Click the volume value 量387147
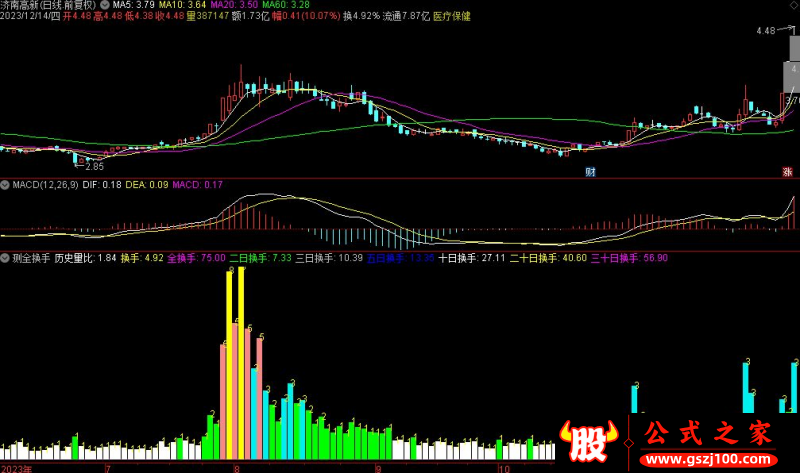Screen dimensions: 800x473 pyautogui.click(x=208, y=16)
